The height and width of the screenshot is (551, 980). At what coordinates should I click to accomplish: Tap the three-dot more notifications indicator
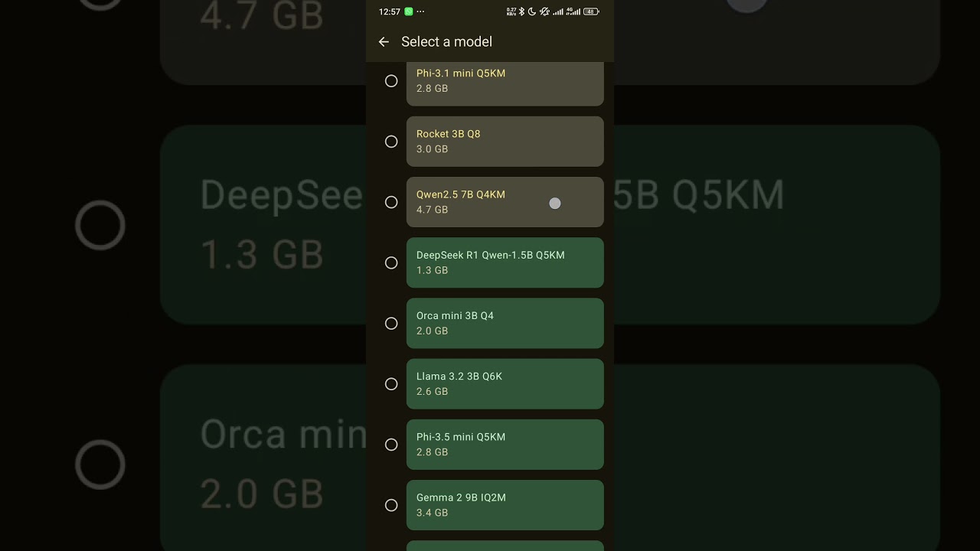(x=420, y=11)
